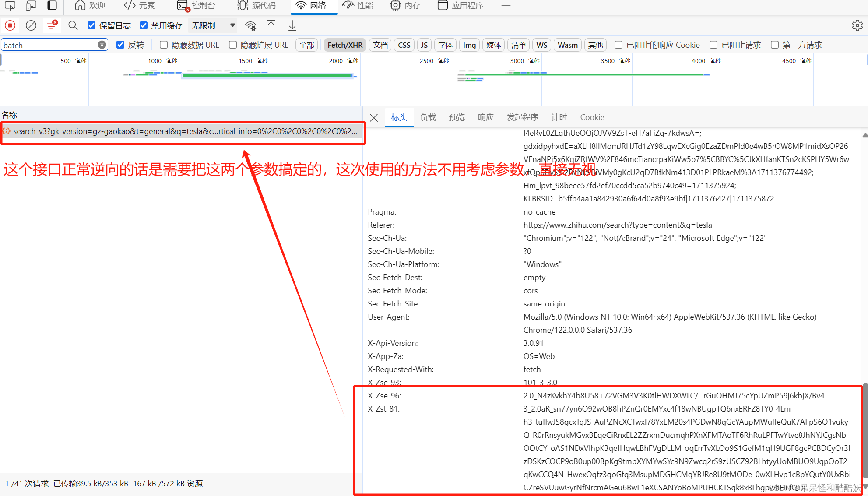Image resolution: width=868 pixels, height=496 pixels.
Task: Open the Preview (预览) tab
Action: [x=457, y=117]
